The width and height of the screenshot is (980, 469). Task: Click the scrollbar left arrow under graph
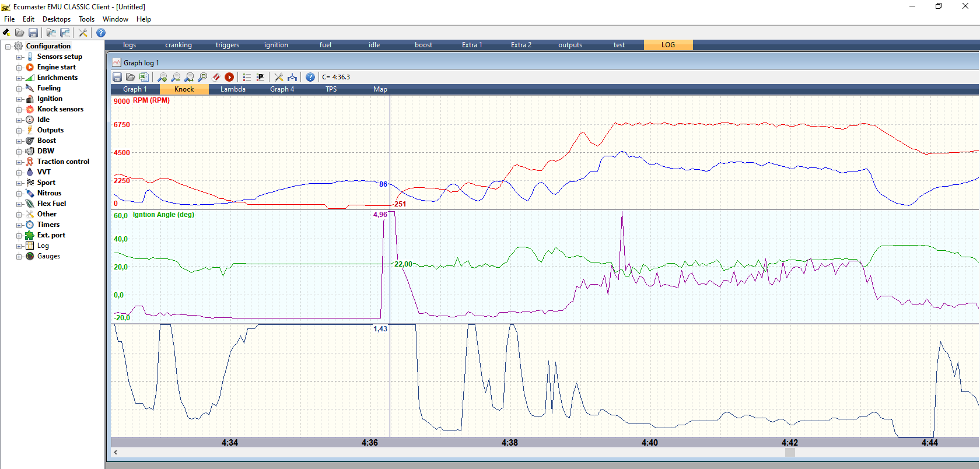click(x=116, y=452)
